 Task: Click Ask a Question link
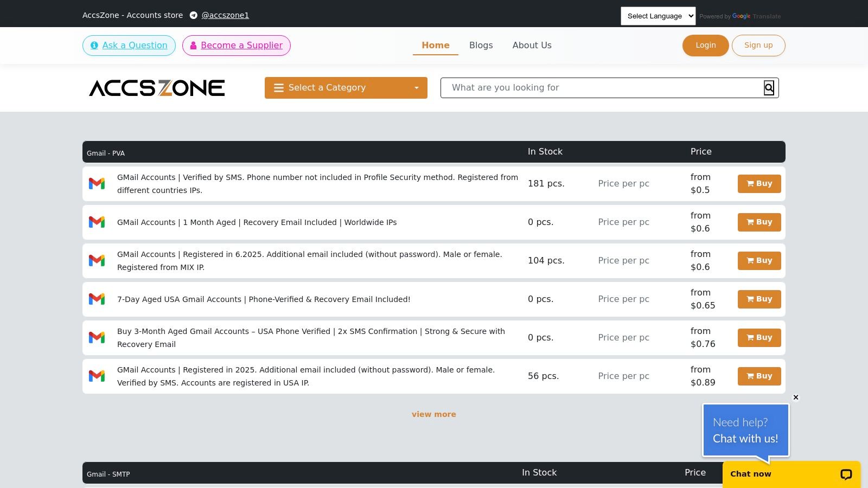pos(129,46)
